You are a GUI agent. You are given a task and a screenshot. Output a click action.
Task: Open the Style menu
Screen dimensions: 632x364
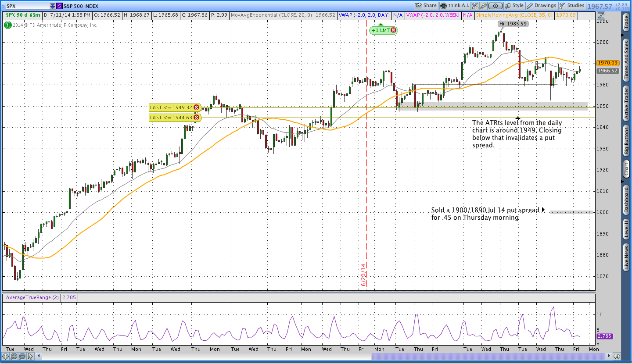coord(514,6)
